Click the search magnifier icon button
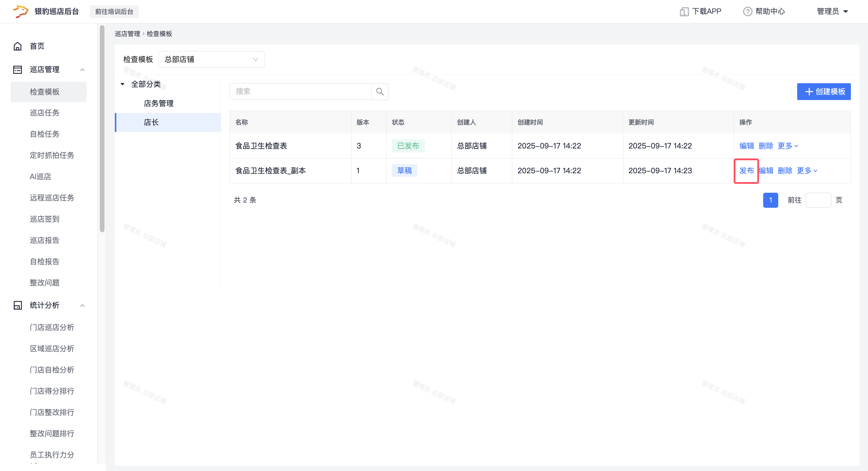Viewport: 868px width, 471px height. 380,92
